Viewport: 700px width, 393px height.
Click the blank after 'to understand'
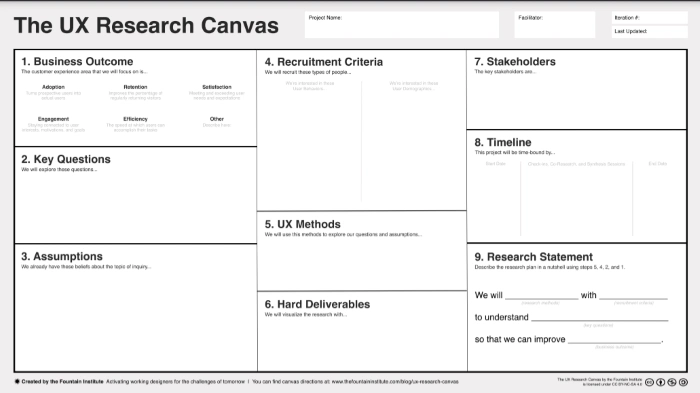(x=600, y=317)
